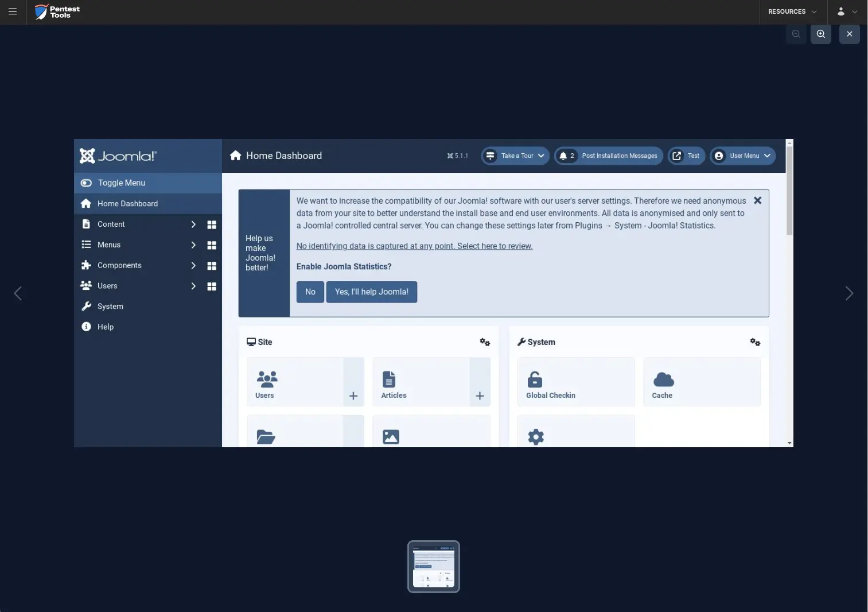Expand the Users chevron arrow in the sidebar
The height and width of the screenshot is (612, 868).
pyautogui.click(x=193, y=286)
